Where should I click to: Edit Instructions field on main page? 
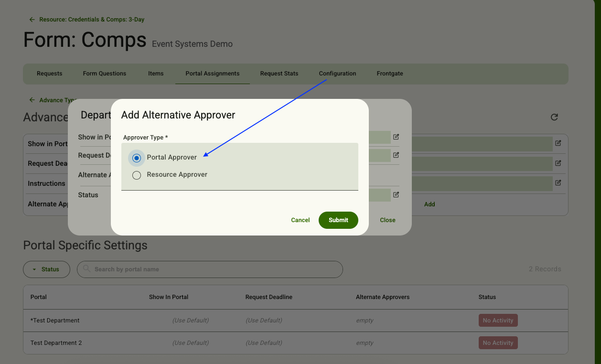tap(558, 183)
